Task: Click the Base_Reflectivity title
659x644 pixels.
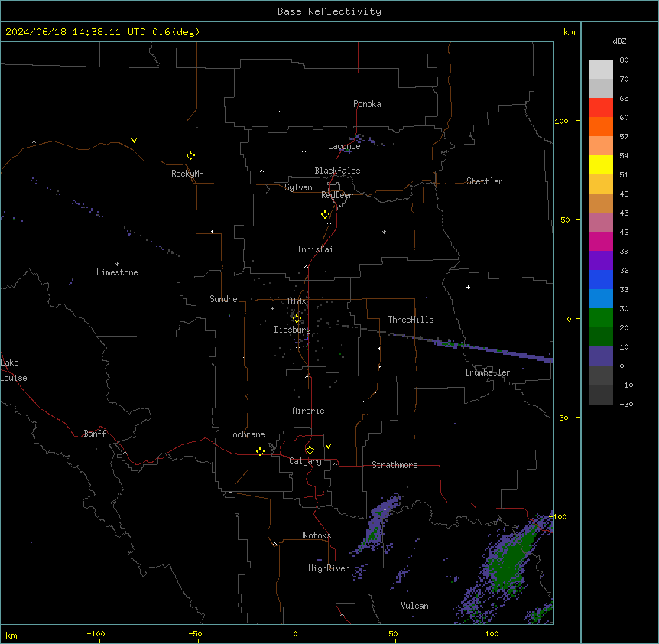Action: (x=329, y=11)
